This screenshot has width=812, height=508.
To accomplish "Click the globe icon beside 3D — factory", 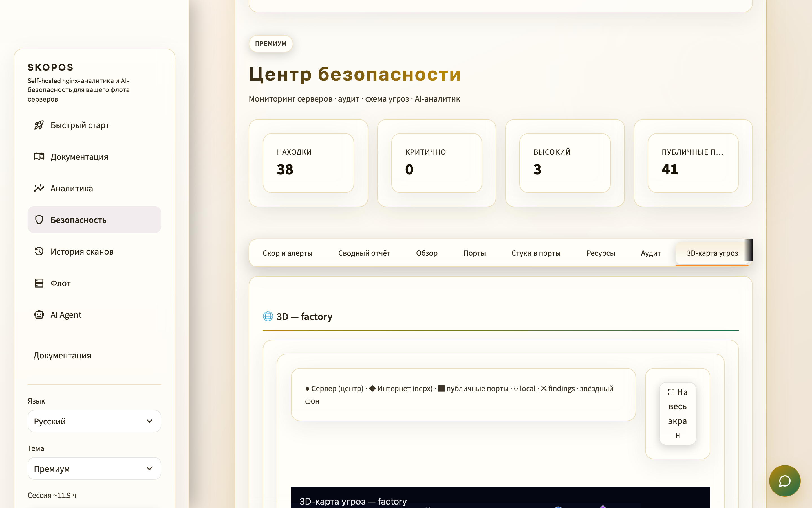I will pos(268,316).
